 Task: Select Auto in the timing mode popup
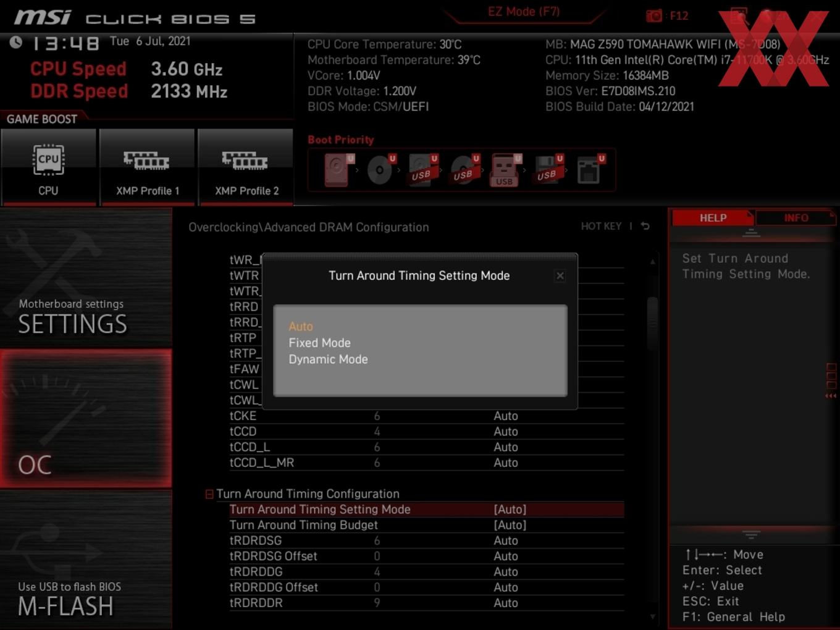pos(301,326)
